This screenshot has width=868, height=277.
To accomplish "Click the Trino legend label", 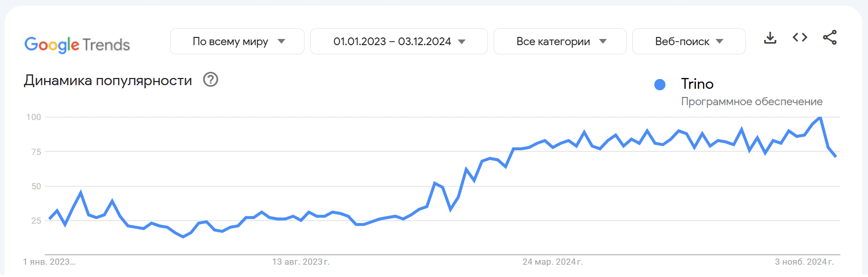I will (x=697, y=84).
